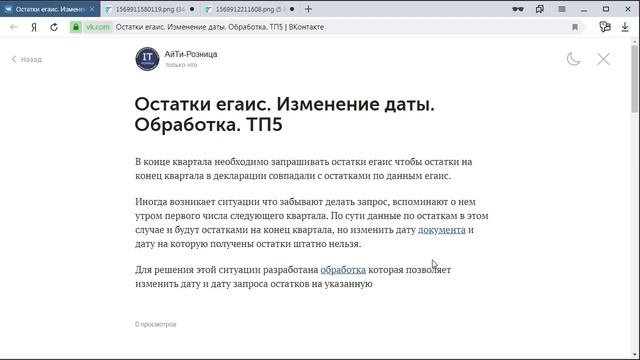Follow the документа hyperlink
This screenshot has height=360, width=640.
[442, 230]
